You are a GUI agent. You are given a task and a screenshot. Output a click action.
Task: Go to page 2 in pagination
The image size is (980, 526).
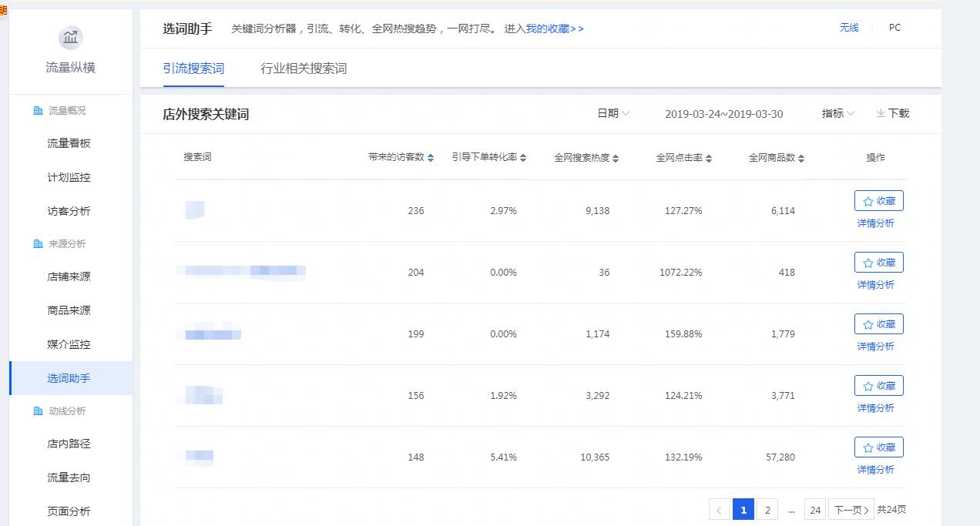coord(767,510)
